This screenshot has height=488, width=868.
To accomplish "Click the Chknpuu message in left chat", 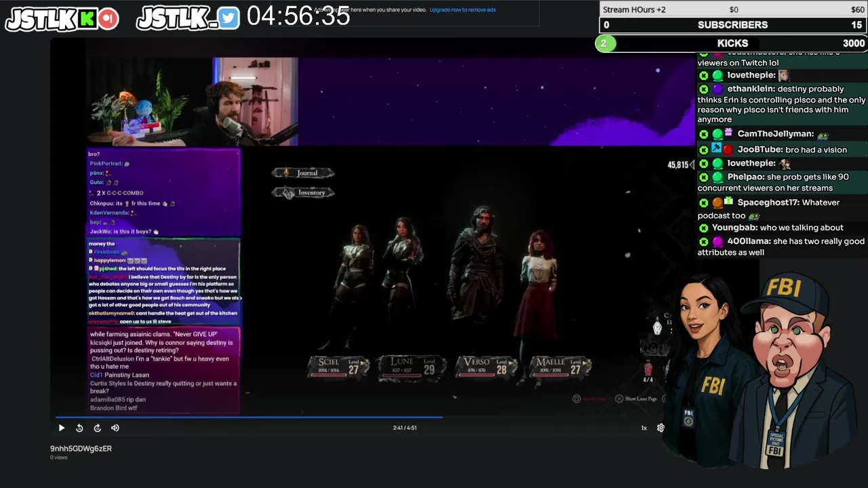I will [132, 203].
